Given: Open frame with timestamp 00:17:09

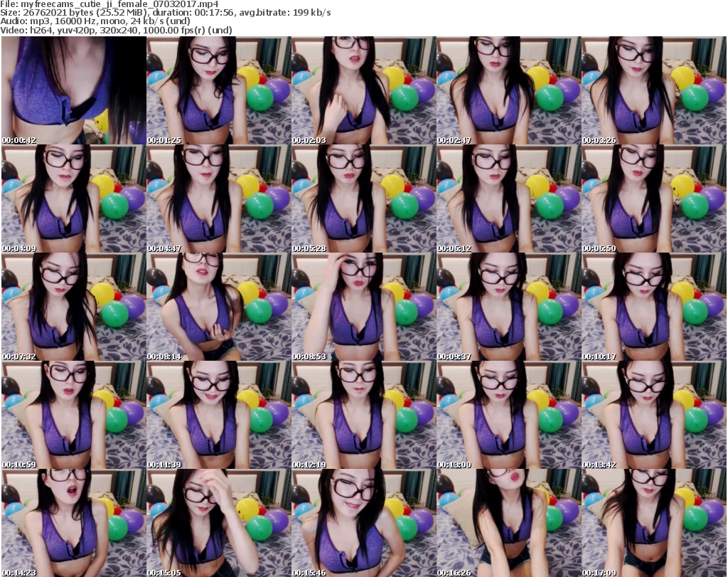Looking at the screenshot, I should pyautogui.click(x=654, y=523).
